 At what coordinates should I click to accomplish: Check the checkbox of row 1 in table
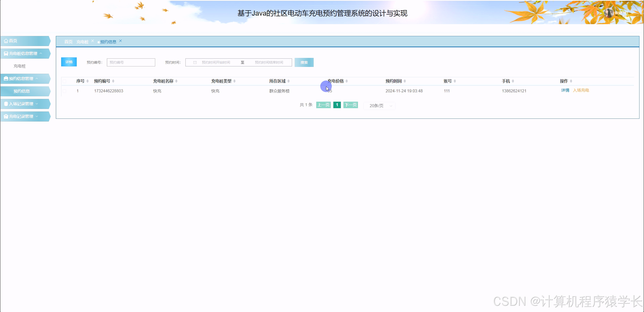65,91
